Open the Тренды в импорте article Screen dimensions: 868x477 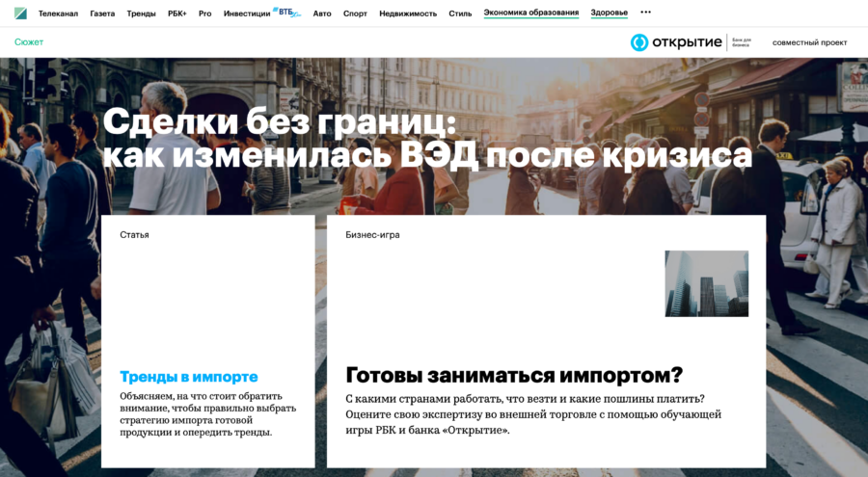tap(188, 377)
